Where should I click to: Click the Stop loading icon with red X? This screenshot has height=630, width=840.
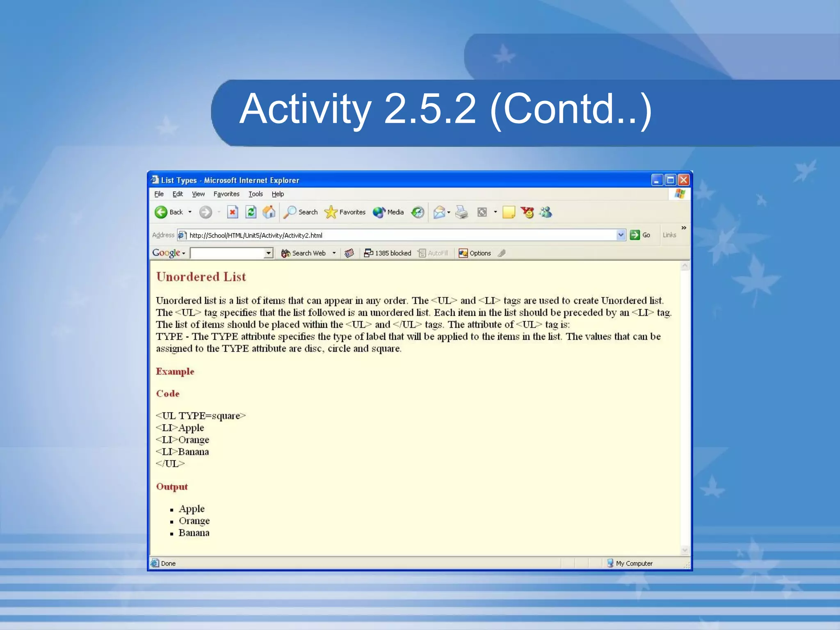click(x=233, y=212)
